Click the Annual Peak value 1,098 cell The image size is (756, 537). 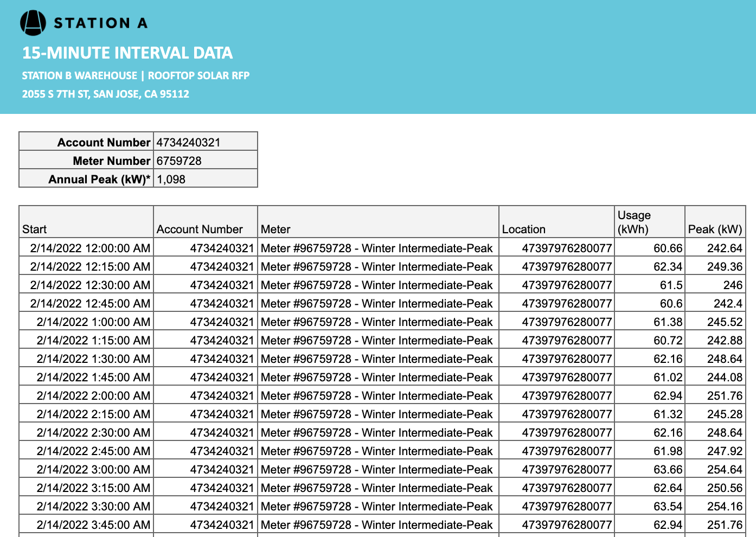coord(205,179)
